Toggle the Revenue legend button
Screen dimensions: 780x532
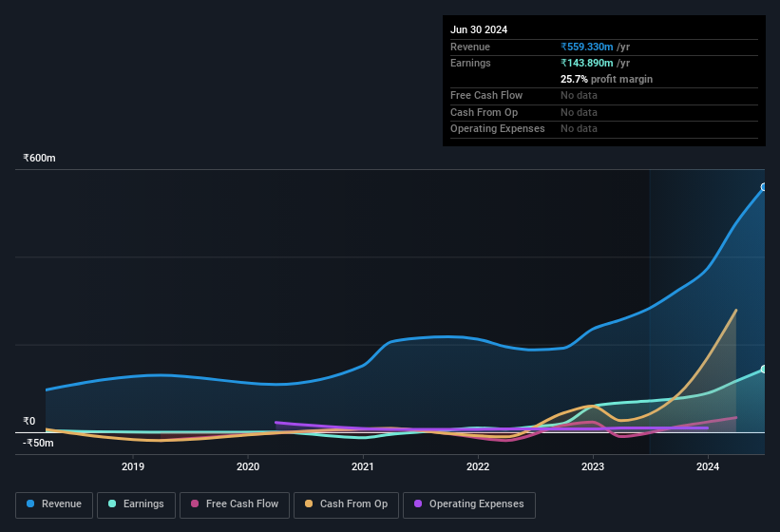point(54,504)
